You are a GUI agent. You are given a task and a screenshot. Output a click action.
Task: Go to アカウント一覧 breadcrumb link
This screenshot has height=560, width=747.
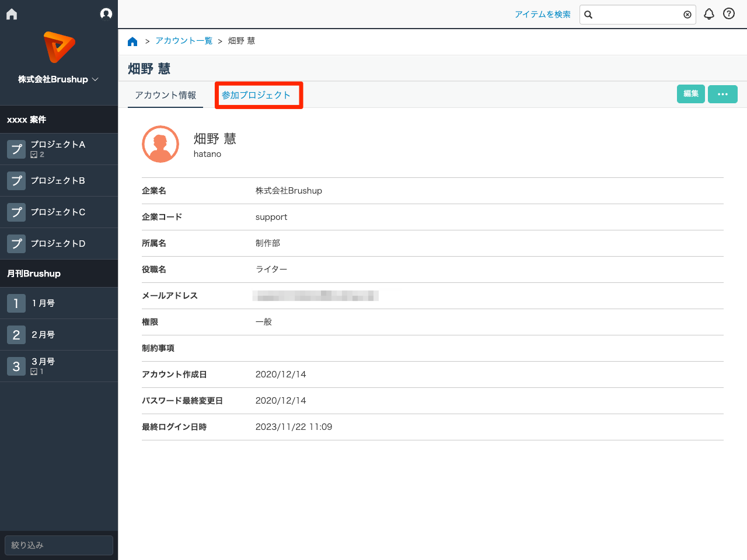pos(184,41)
